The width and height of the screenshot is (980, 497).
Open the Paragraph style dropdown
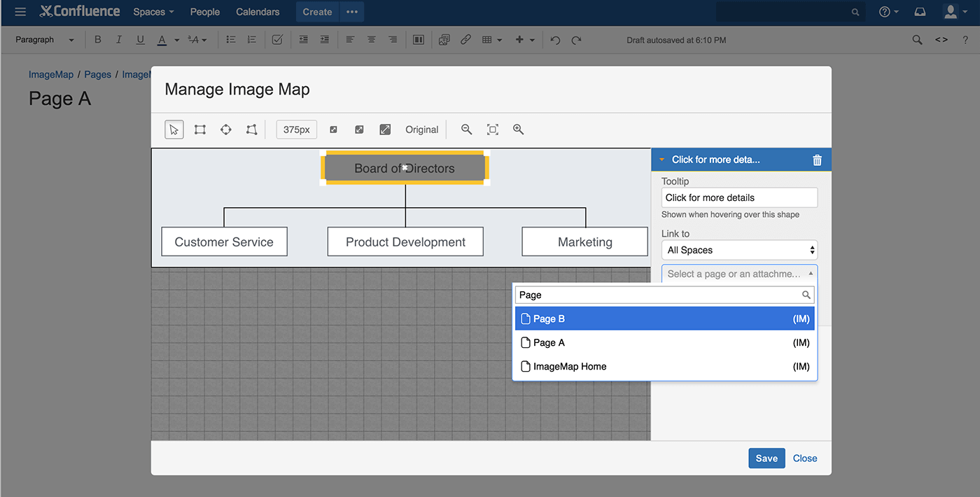tap(43, 40)
